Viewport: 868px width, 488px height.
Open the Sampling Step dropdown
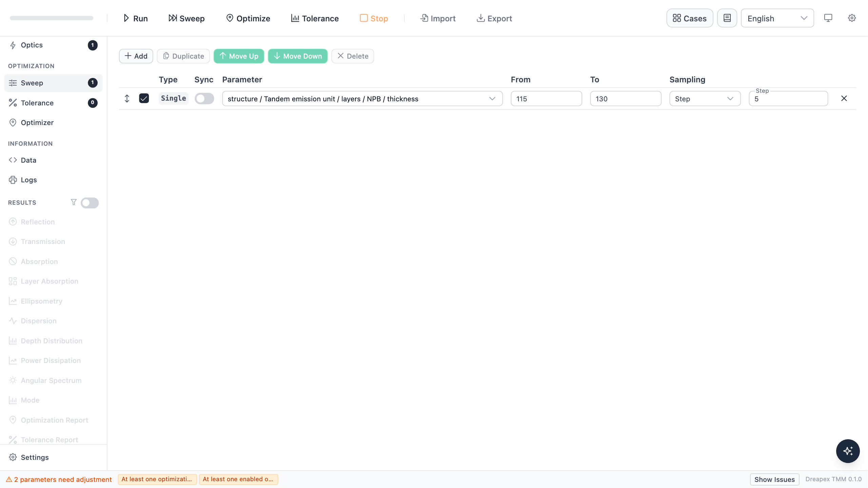point(705,99)
